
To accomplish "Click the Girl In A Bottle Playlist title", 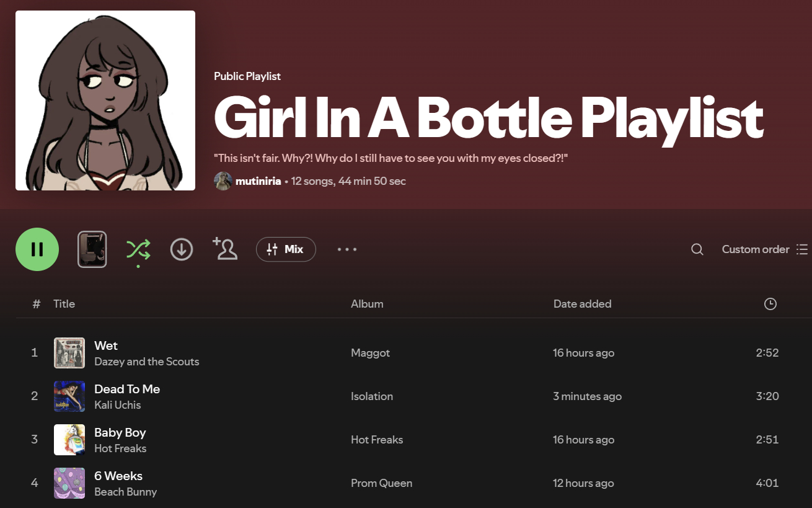I will pyautogui.click(x=488, y=118).
